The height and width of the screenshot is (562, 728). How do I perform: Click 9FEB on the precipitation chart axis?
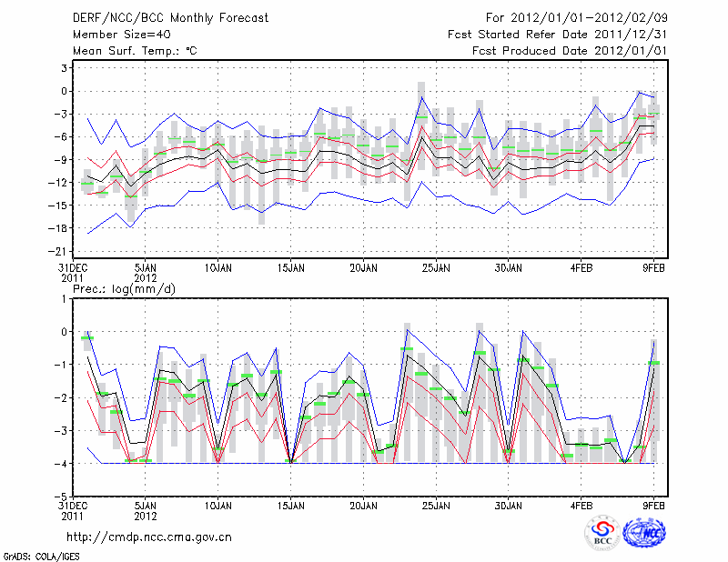(655, 505)
